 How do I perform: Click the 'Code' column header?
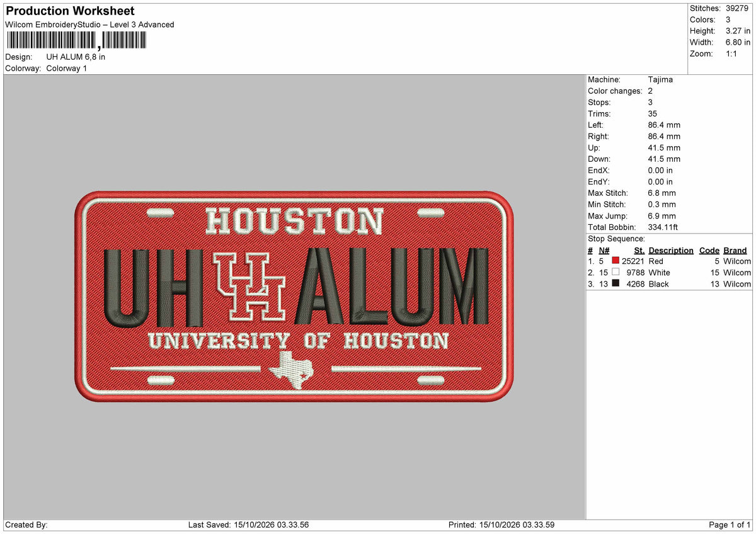[x=709, y=250]
